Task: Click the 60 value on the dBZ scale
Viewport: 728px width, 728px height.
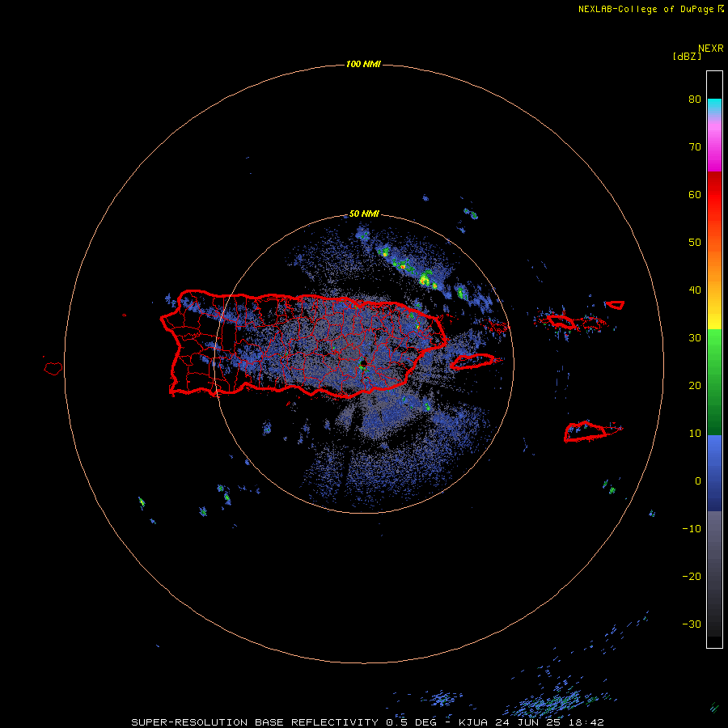Action: pyautogui.click(x=695, y=194)
